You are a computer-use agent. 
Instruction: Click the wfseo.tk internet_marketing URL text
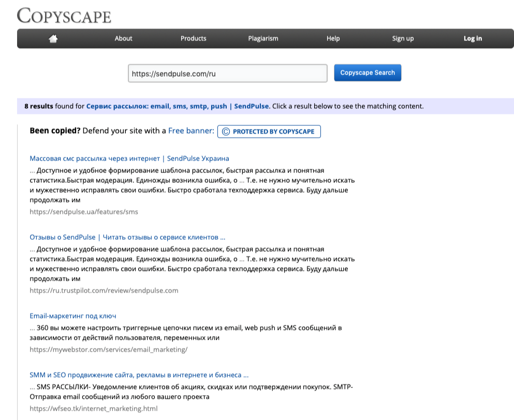93,409
